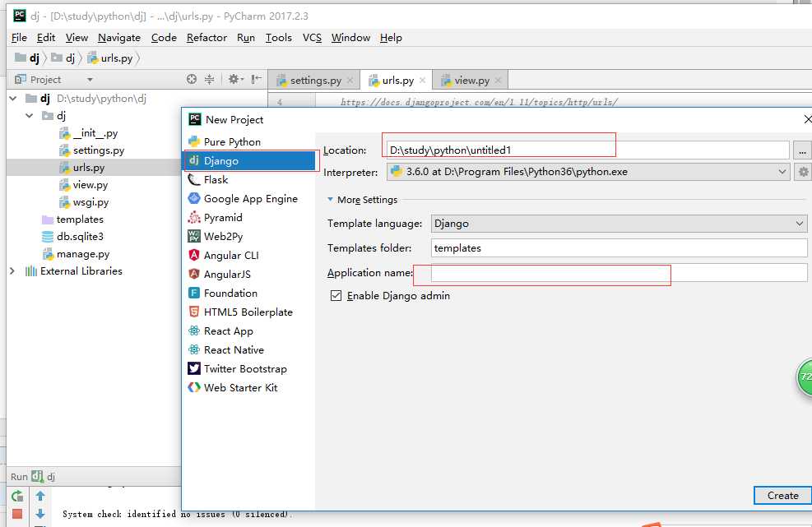Collapse the inner dj folder node

30,115
